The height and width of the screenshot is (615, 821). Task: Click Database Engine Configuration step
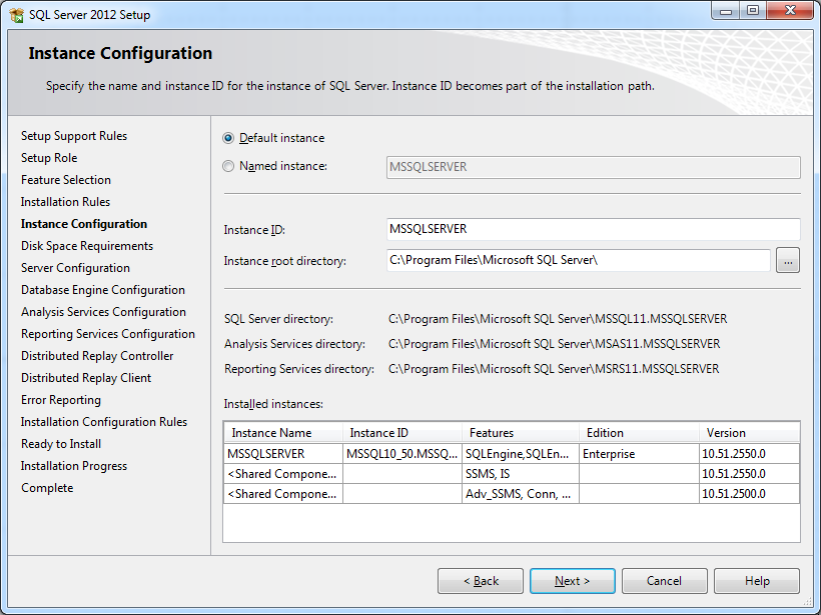[x=103, y=290]
